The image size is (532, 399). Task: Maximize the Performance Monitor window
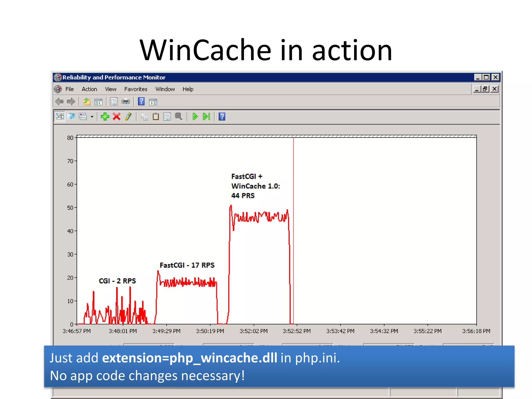pyautogui.click(x=486, y=77)
